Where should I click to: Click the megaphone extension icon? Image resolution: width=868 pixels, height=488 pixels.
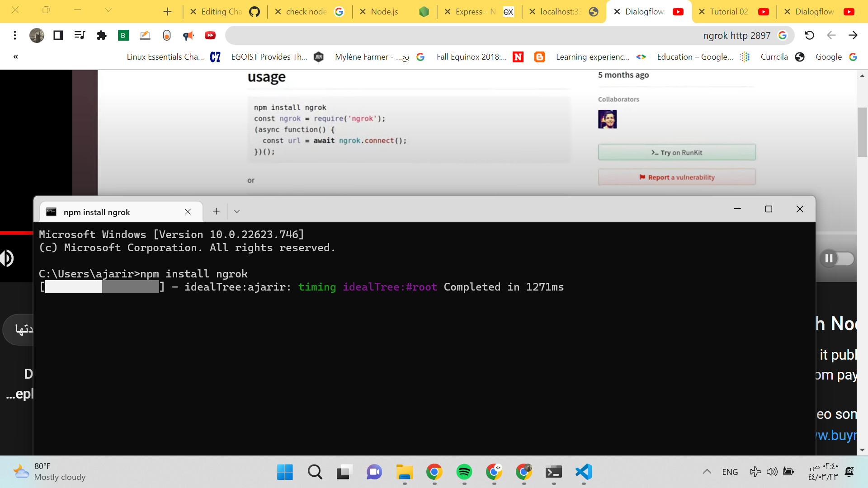(189, 35)
